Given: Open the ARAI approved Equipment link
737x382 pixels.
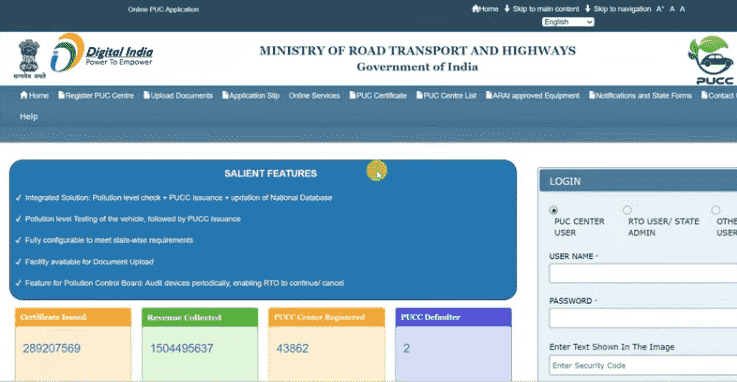Looking at the screenshot, I should 533,95.
